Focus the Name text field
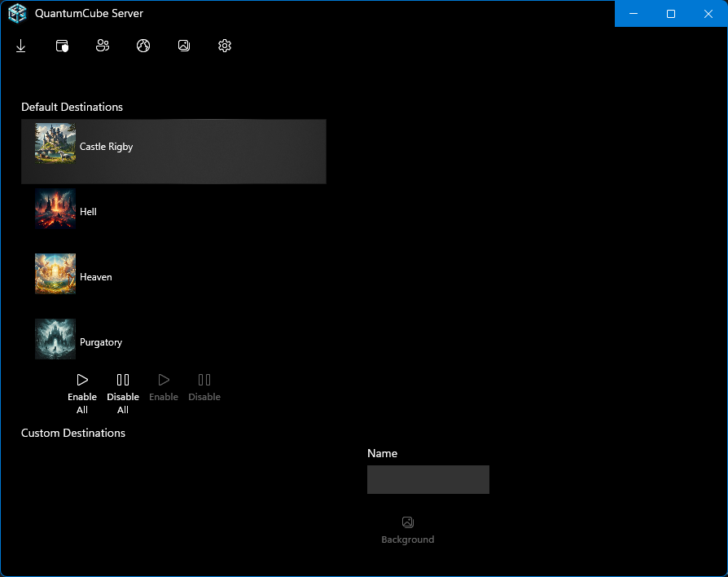The height and width of the screenshot is (577, 728). [428, 480]
